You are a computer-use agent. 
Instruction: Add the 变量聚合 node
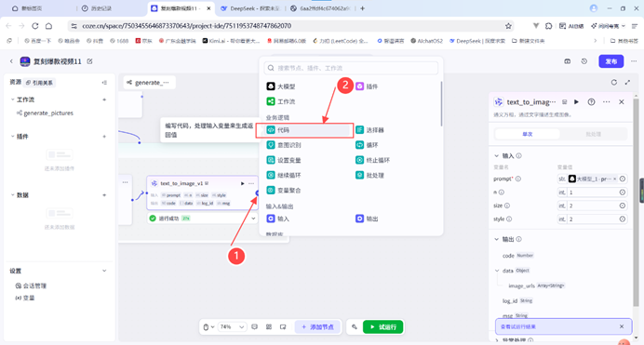284,191
